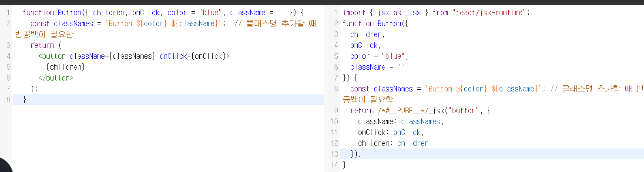Click the '{children}' JSX expression line
The height and width of the screenshot is (172, 644).
(65, 67)
